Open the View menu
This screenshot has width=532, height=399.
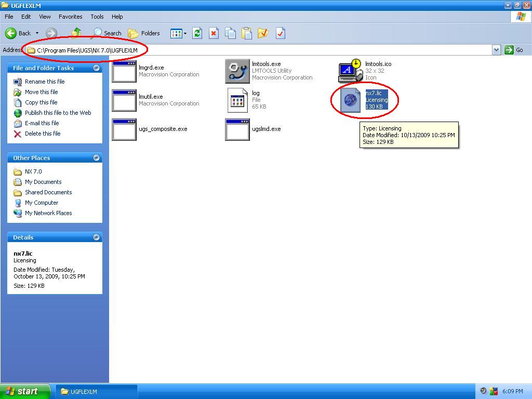pos(45,17)
